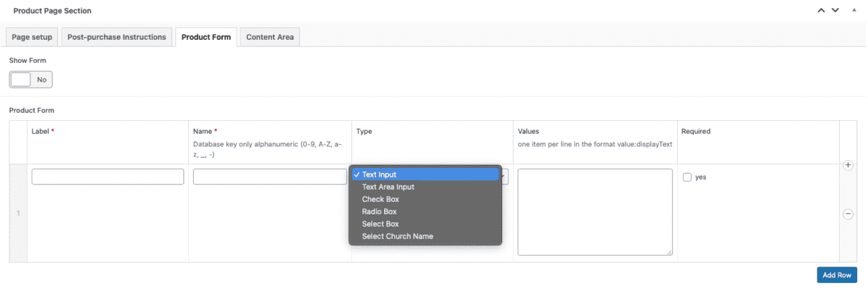Image resolution: width=868 pixels, height=291 pixels.
Task: Click the Label text input field
Action: [x=108, y=177]
